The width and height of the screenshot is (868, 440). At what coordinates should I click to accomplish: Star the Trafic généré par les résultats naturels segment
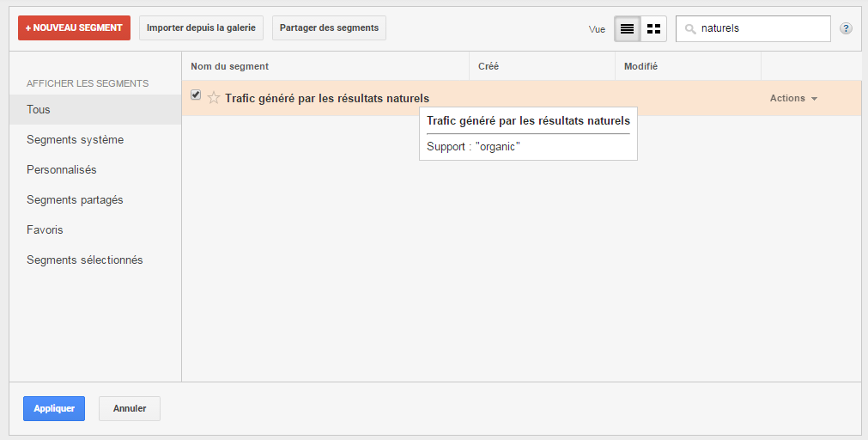[x=213, y=99]
